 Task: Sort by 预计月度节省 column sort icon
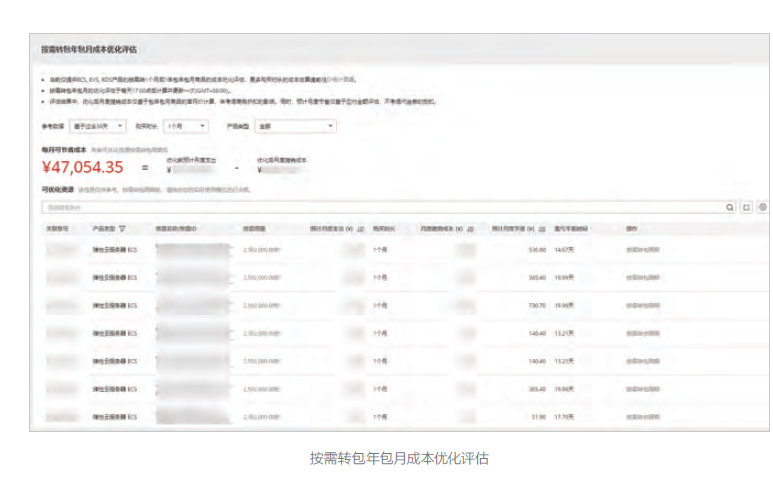tap(542, 229)
